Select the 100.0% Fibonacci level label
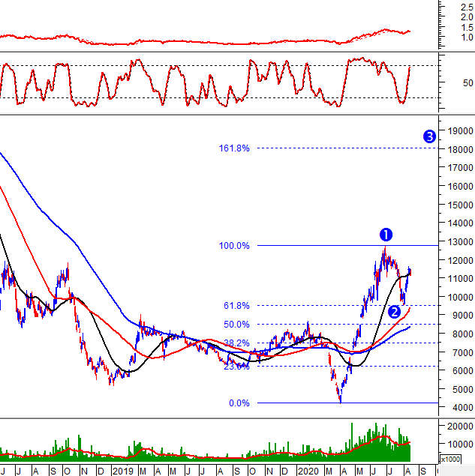Image resolution: width=475 pixels, height=476 pixels. (x=234, y=246)
